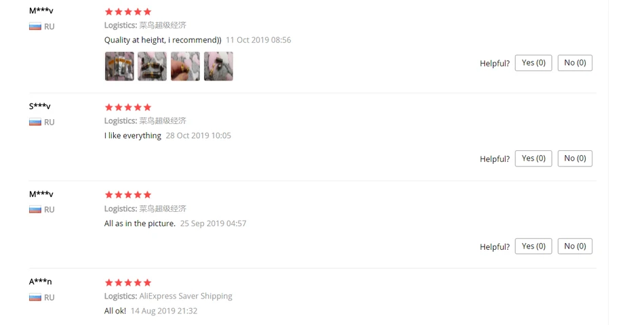
Task: Mark the 'Quality at height' review as helpful, Yes
Action: pyautogui.click(x=534, y=63)
